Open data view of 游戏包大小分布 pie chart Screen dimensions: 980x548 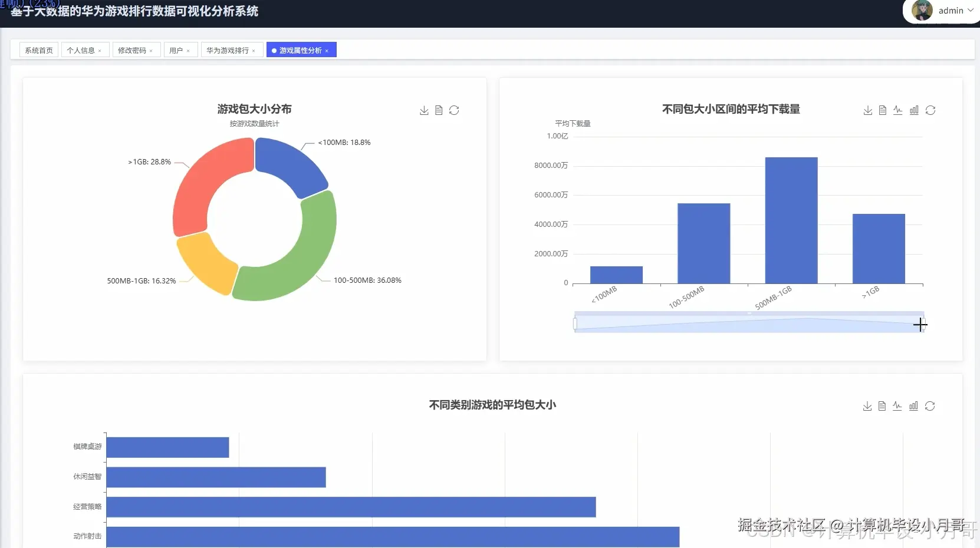coord(439,110)
